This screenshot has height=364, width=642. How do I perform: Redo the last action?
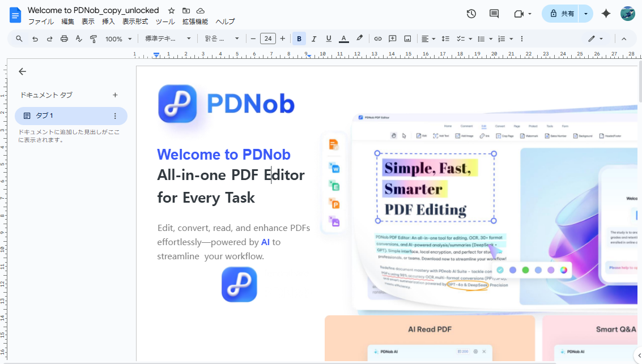(49, 39)
